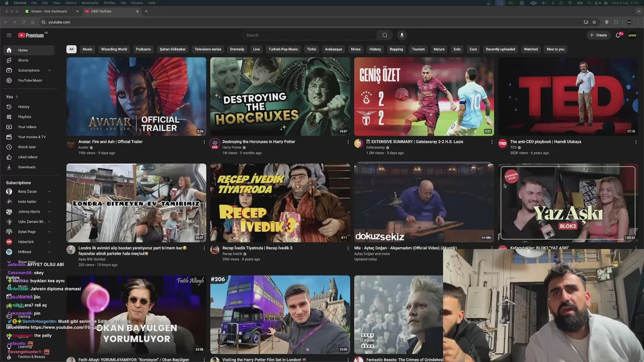644x362 pixels.
Task: Bookmark this page with star icon
Action: pos(594,22)
